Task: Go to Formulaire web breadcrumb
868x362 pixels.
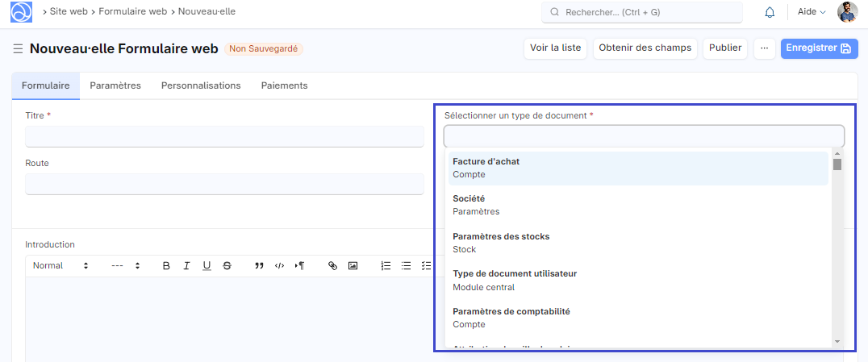Action: coord(133,11)
